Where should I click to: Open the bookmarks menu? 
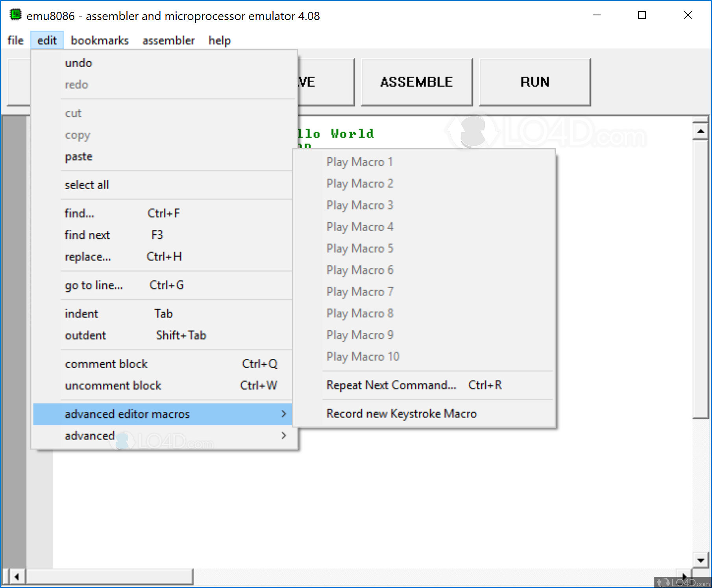point(100,40)
